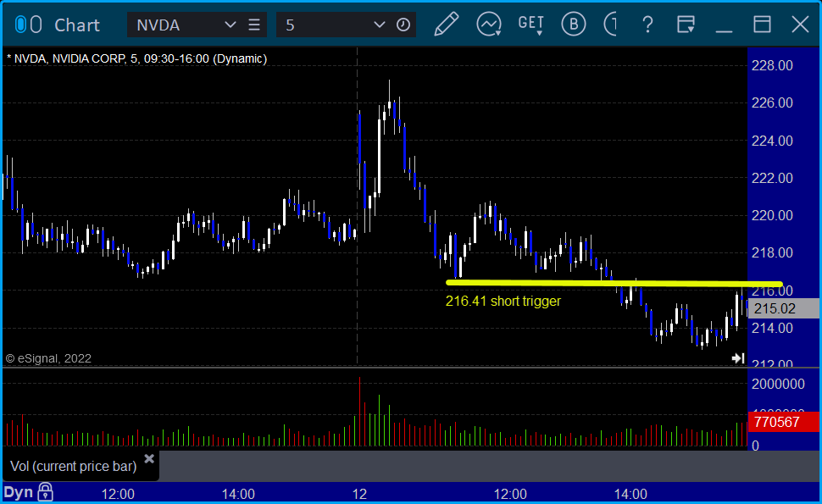The image size is (822, 504).
Task: Click the first 12:00 time axis label
Action: pos(118,494)
